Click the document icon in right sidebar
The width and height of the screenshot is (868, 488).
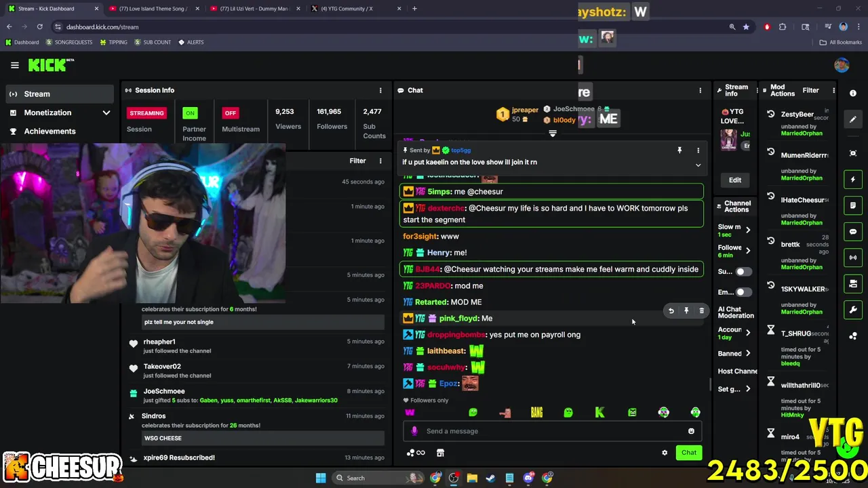[x=853, y=205]
